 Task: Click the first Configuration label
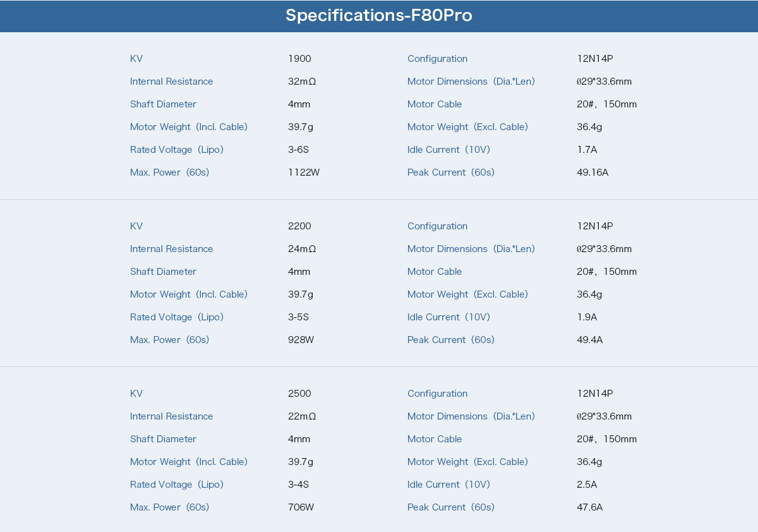(437, 59)
